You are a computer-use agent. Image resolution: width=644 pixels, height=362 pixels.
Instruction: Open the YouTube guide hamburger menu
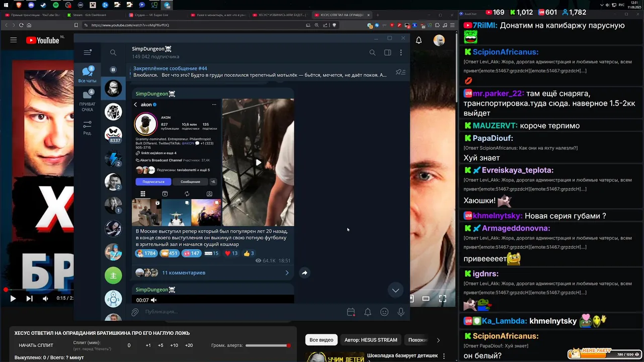coord(14,40)
